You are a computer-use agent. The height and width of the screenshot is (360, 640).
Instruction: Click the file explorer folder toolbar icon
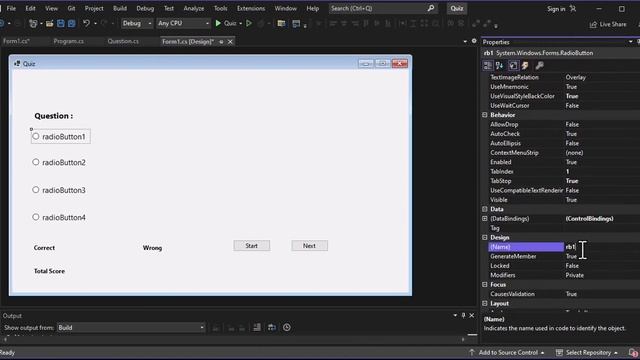tap(281, 23)
